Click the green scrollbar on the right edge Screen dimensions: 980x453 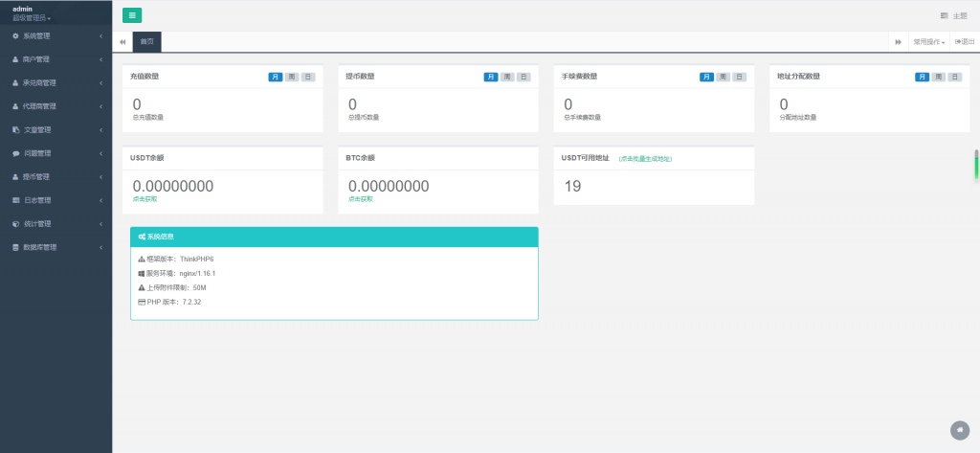pyautogui.click(x=976, y=164)
